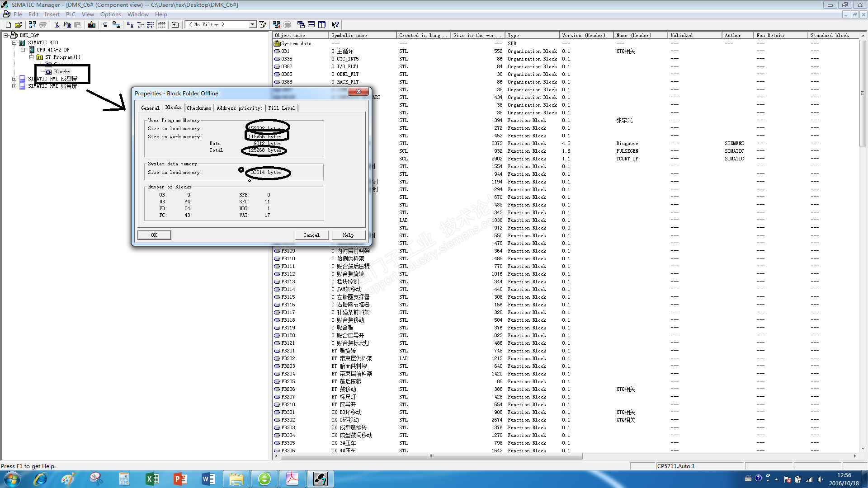Open the No Filter dropdown
This screenshot has height=488, width=868.
pos(252,25)
